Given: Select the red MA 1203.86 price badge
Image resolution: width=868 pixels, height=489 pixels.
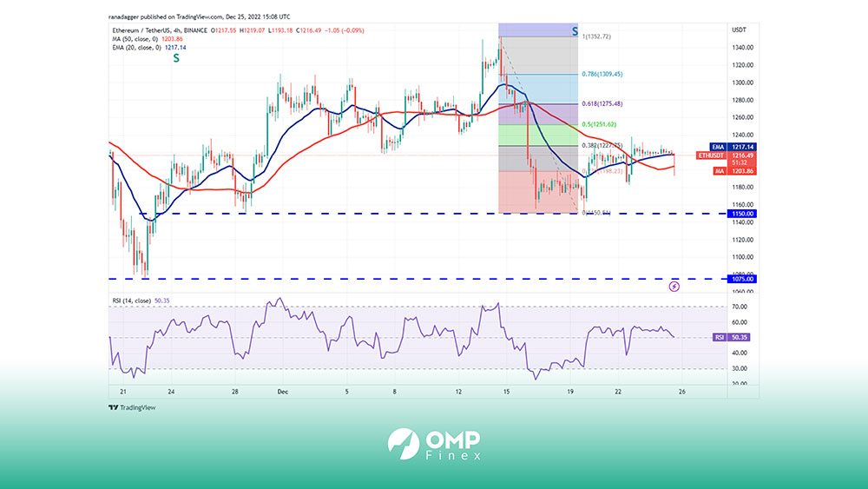Looking at the screenshot, I should (734, 171).
